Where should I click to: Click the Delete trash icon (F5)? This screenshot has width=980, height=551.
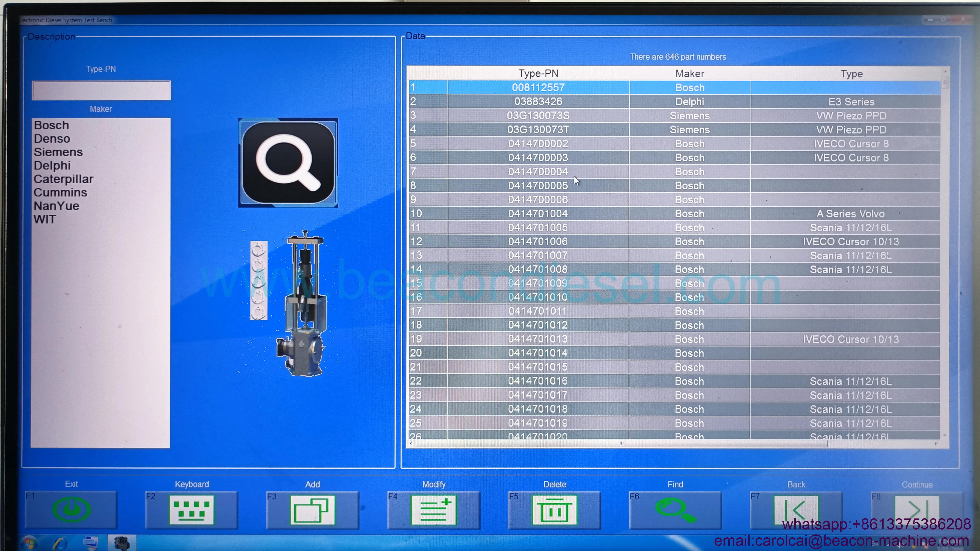point(554,510)
